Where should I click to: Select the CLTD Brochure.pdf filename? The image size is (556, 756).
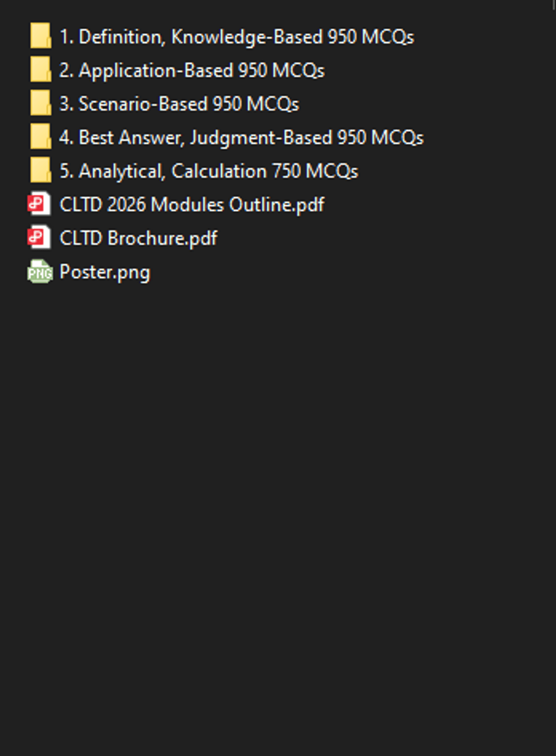pyautogui.click(x=139, y=238)
